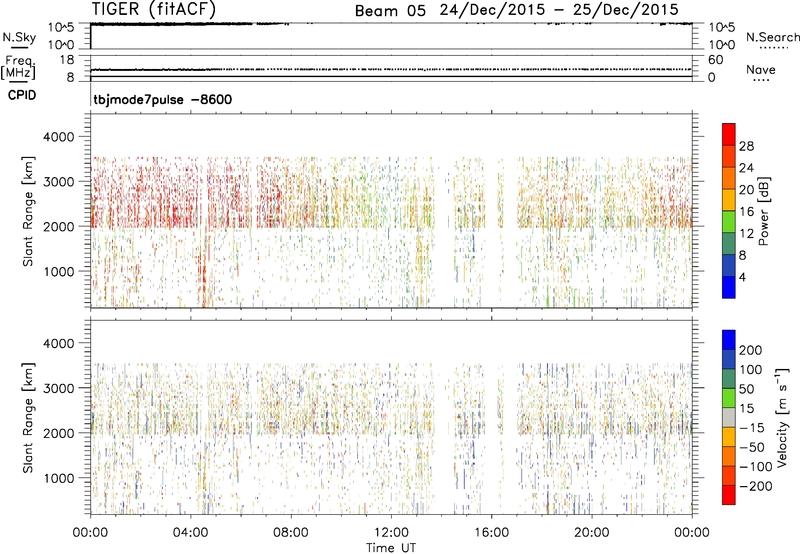Click the gray 15 to -15 velocity band
This screenshot has height=554, width=800.
(729, 417)
